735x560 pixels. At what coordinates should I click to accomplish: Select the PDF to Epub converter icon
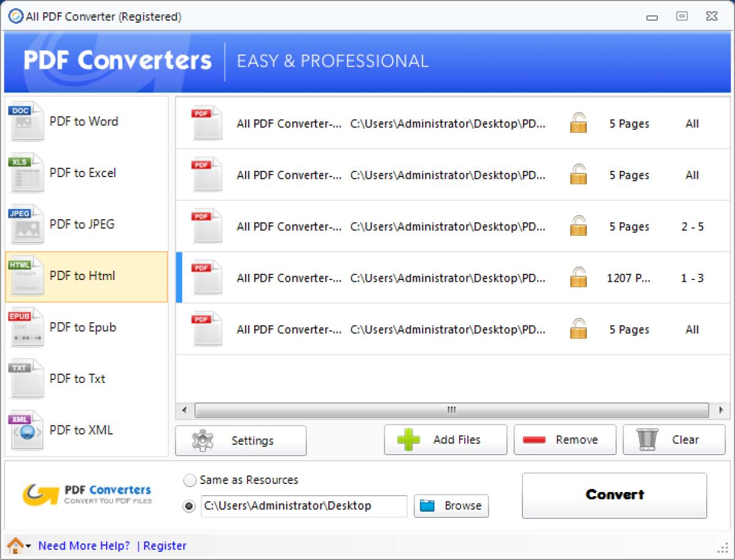pyautogui.click(x=26, y=327)
